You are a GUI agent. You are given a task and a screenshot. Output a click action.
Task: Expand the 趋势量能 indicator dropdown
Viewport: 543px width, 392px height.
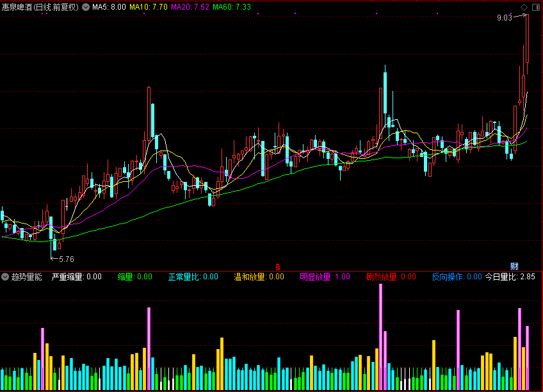point(5,277)
